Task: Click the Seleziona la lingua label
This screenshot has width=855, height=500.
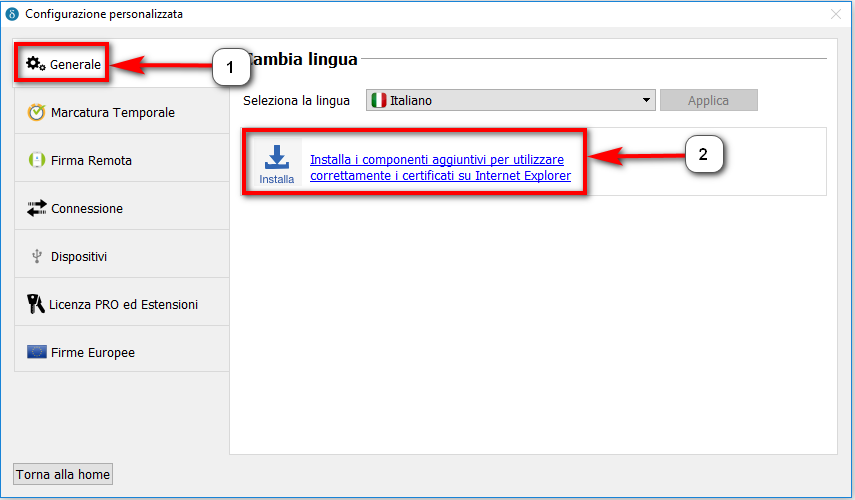Action: pos(297,101)
